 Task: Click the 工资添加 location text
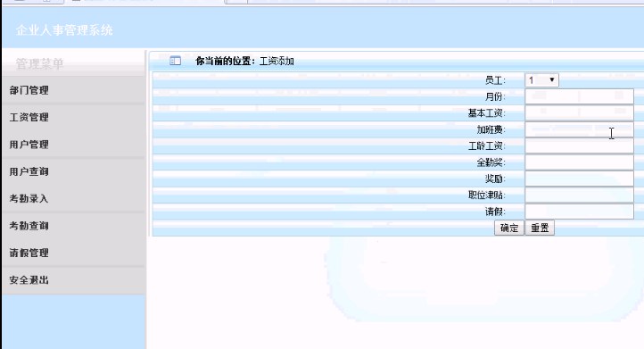point(277,62)
